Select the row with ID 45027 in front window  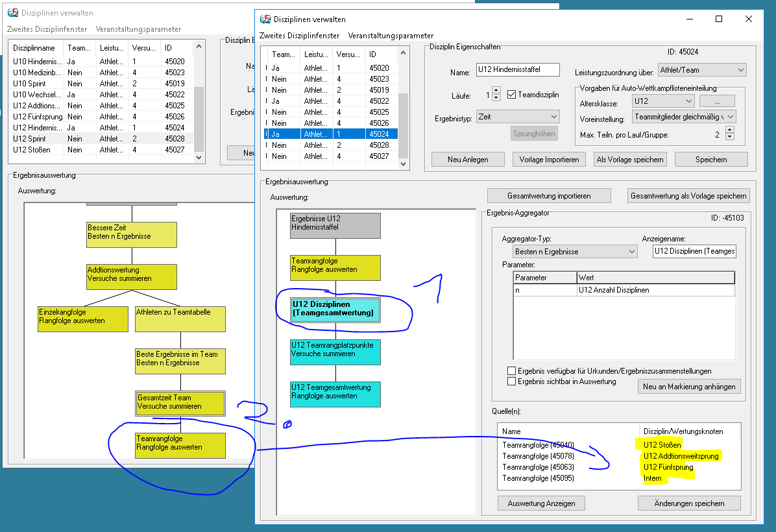(x=331, y=156)
